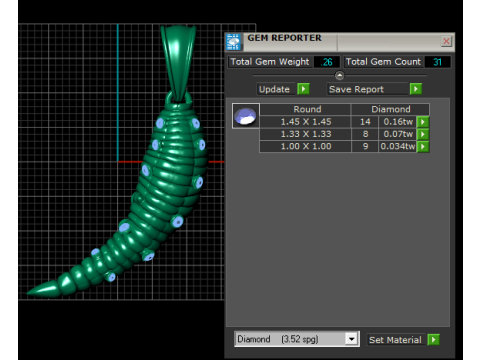Click the green arrow beside Save Report
The height and width of the screenshot is (360, 480).
pos(416,89)
